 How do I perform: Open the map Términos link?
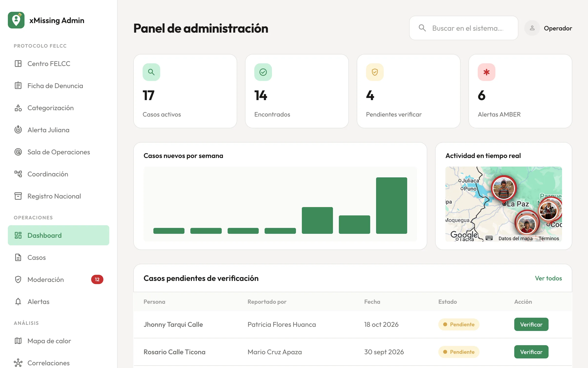tap(549, 238)
